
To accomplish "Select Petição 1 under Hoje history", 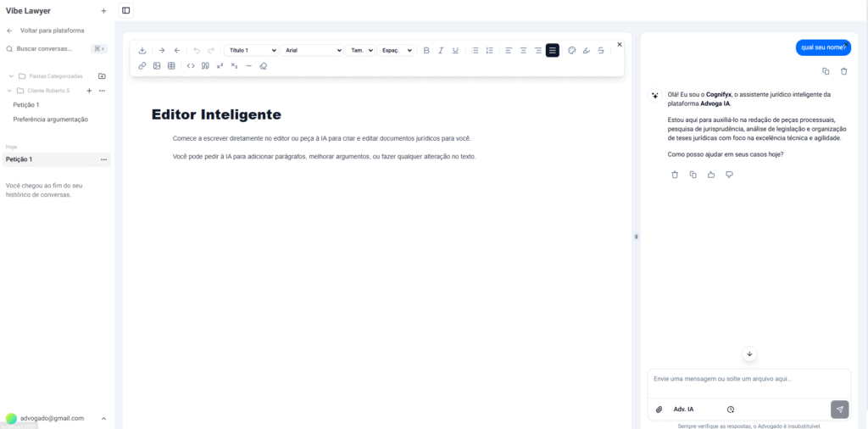I will coord(19,159).
